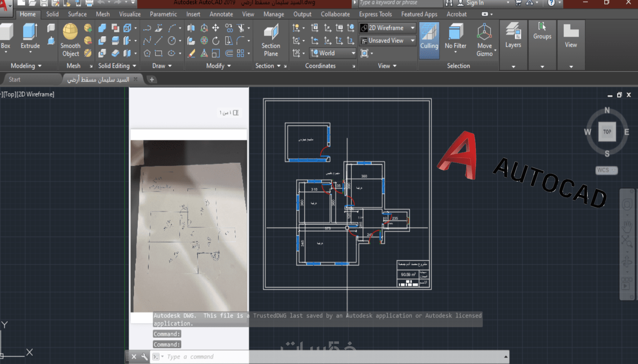Screen dimensions: 638x364
Task: Select the solid Union tool
Action: (x=102, y=28)
